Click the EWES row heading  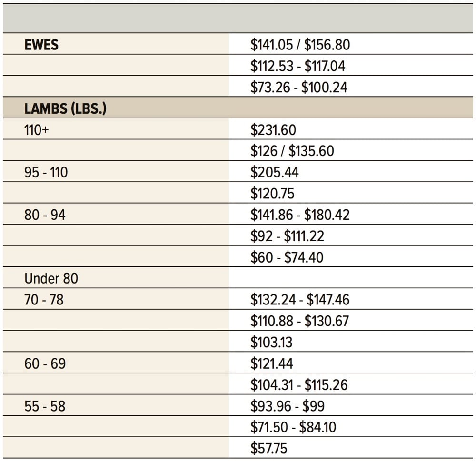[41, 45]
